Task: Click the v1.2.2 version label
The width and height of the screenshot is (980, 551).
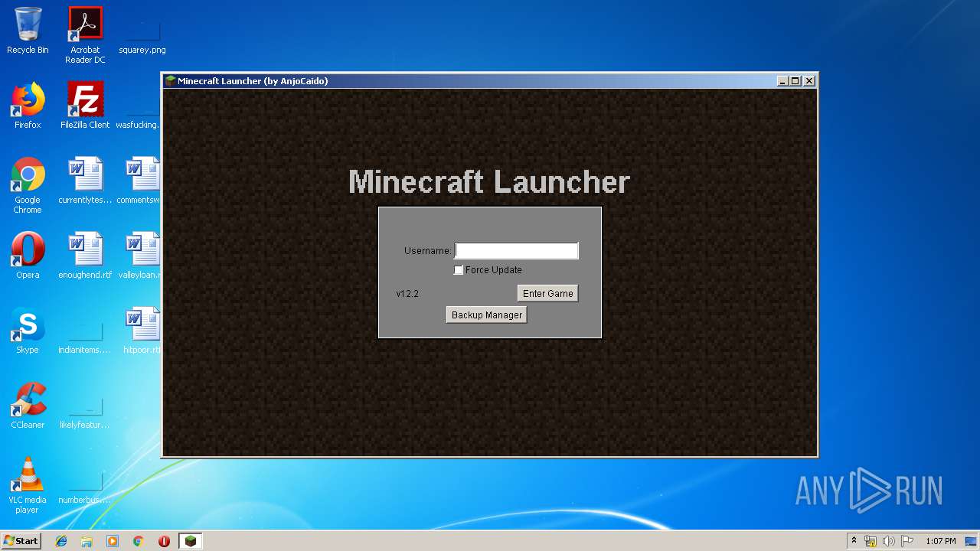Action: pos(407,294)
